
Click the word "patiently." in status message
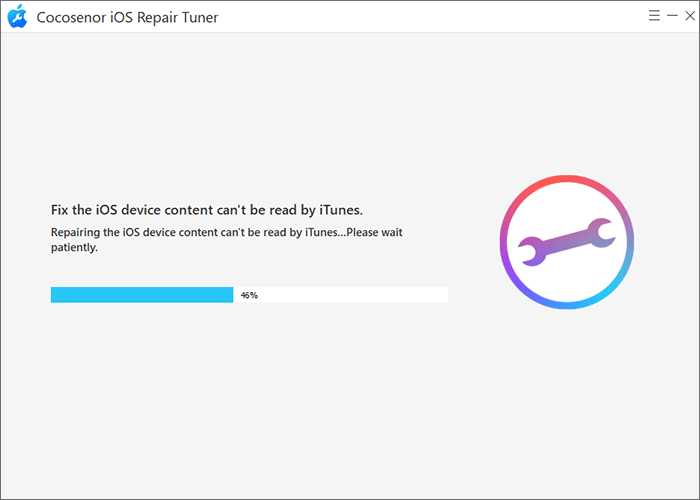74,248
